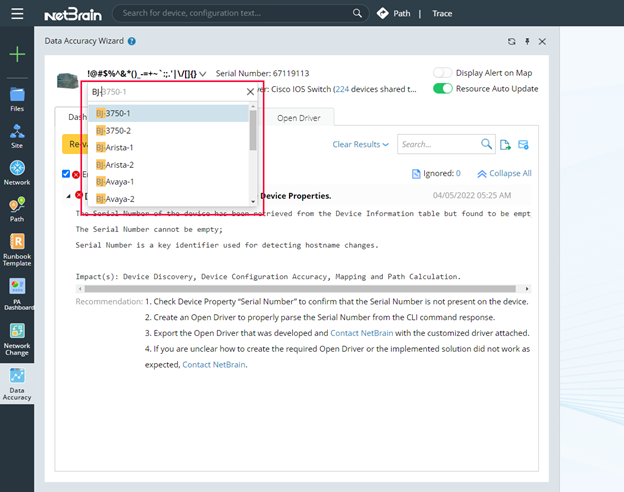This screenshot has height=492, width=624.
Task: Select BJ-Avaya-1 from the device list
Action: 168,182
